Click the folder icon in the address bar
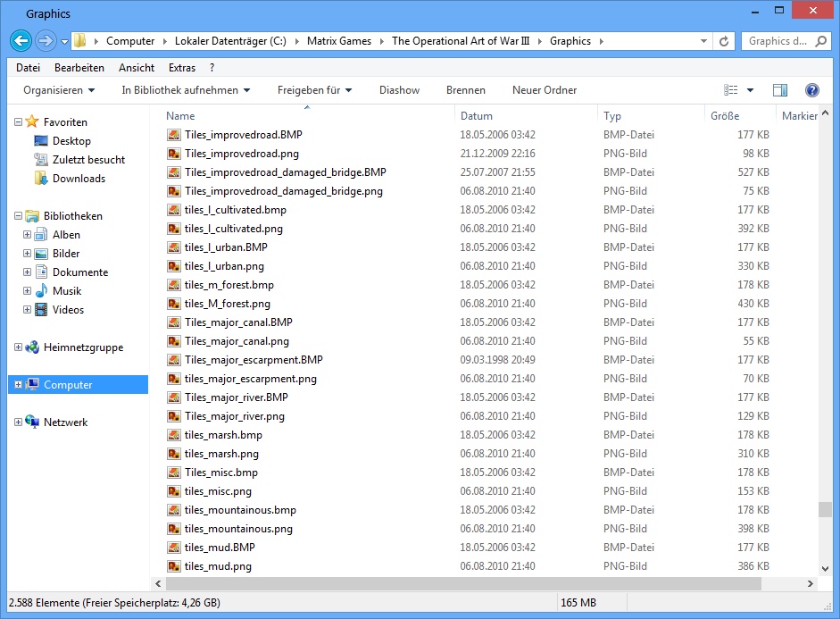Screen dimensions: 840x619 79,41
